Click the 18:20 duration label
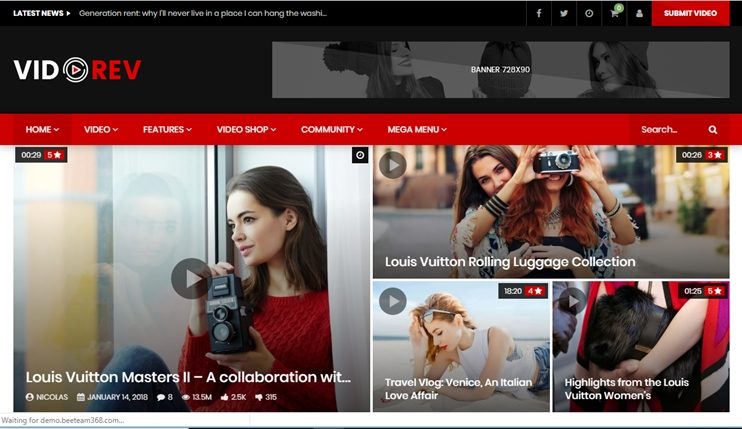This screenshot has height=429, width=742. coord(512,291)
